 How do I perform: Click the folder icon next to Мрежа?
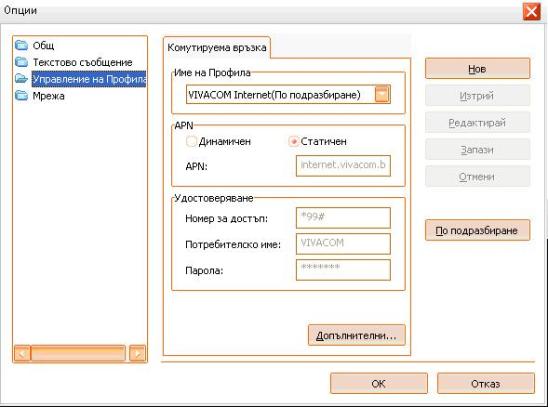(21, 95)
